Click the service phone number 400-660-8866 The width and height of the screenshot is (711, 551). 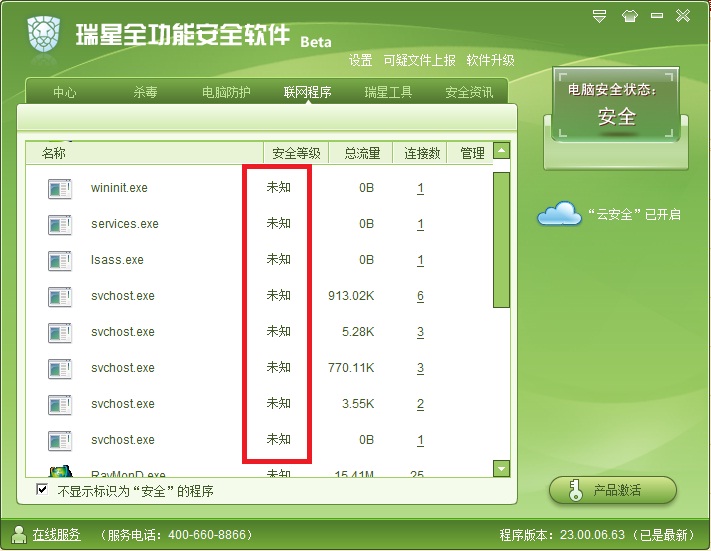(x=207, y=535)
